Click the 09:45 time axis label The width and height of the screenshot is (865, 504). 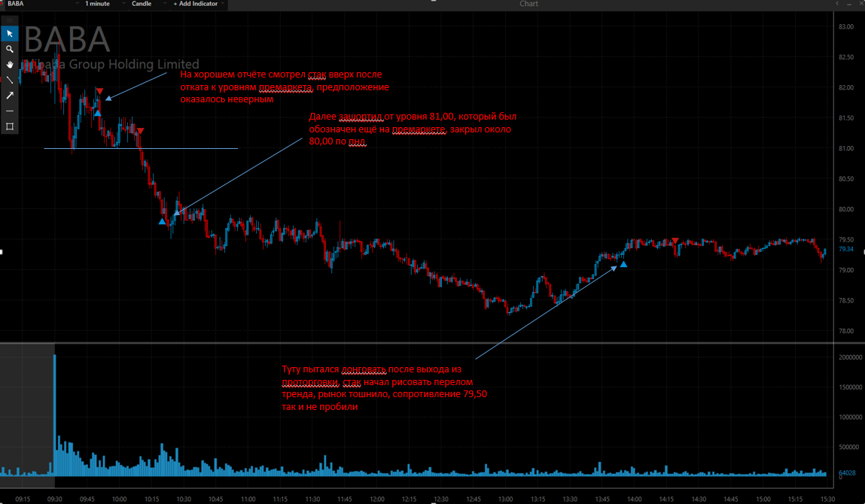87,499
